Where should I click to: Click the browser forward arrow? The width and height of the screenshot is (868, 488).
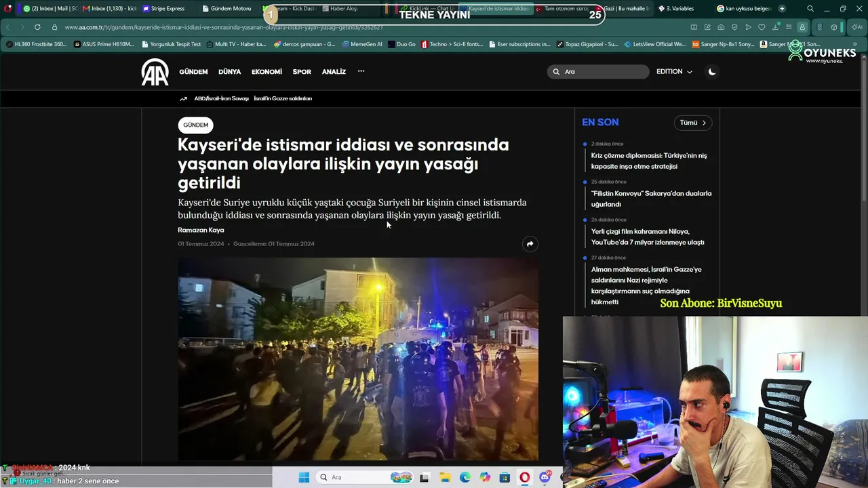coord(22,27)
